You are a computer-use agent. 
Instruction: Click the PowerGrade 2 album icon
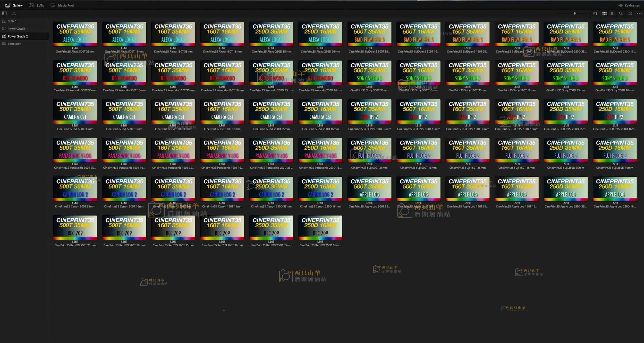coord(4,36)
